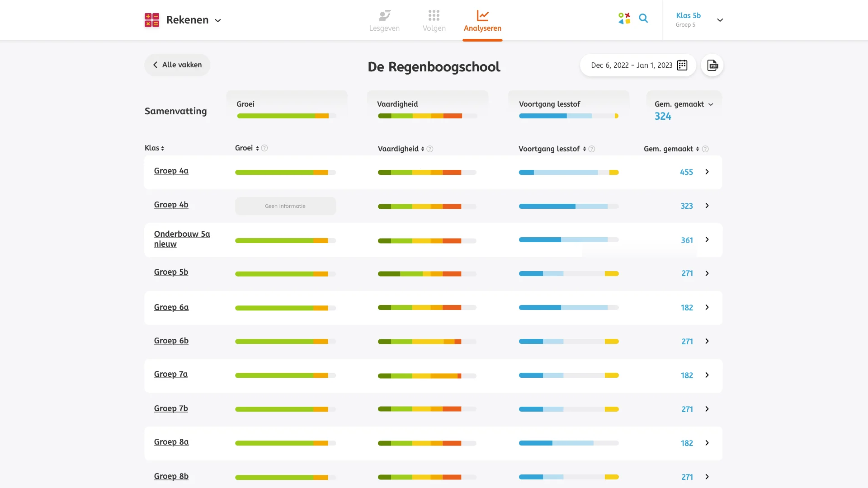Click the Voortgang lesstof help icon
The width and height of the screenshot is (868, 488).
pos(592,149)
